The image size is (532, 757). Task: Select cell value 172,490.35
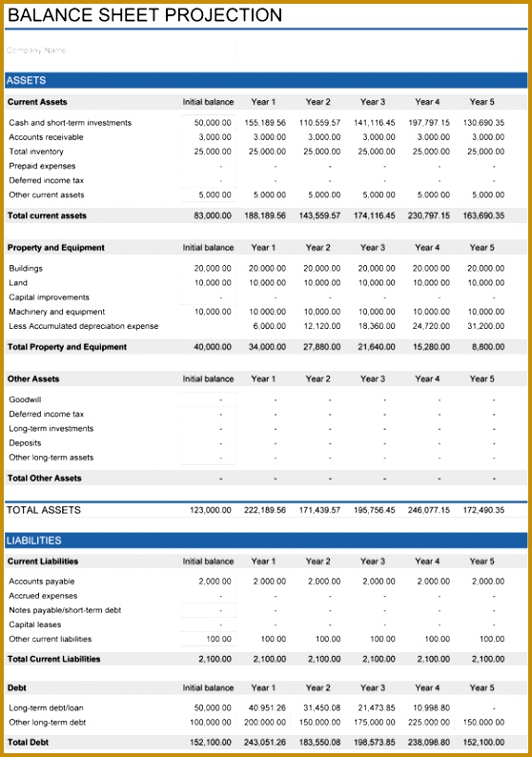point(483,510)
